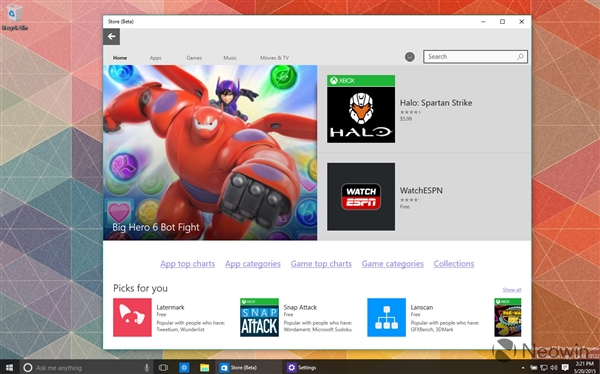Select the Home tab

pos(120,58)
